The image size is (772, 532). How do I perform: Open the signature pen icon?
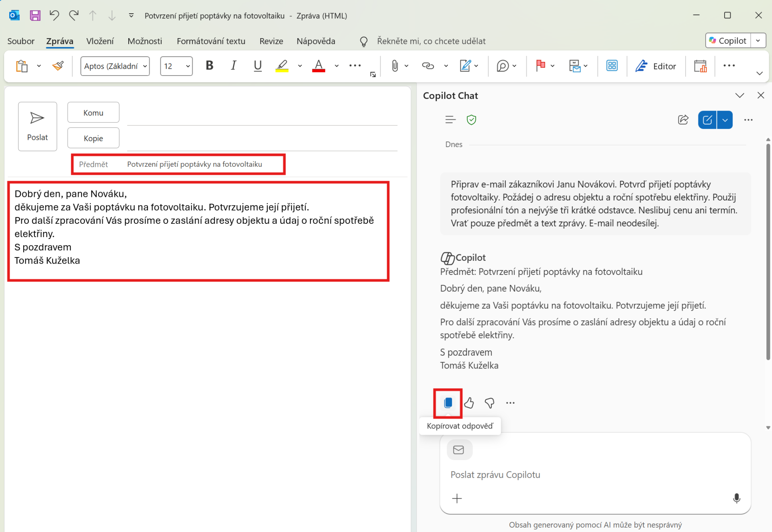(x=465, y=66)
